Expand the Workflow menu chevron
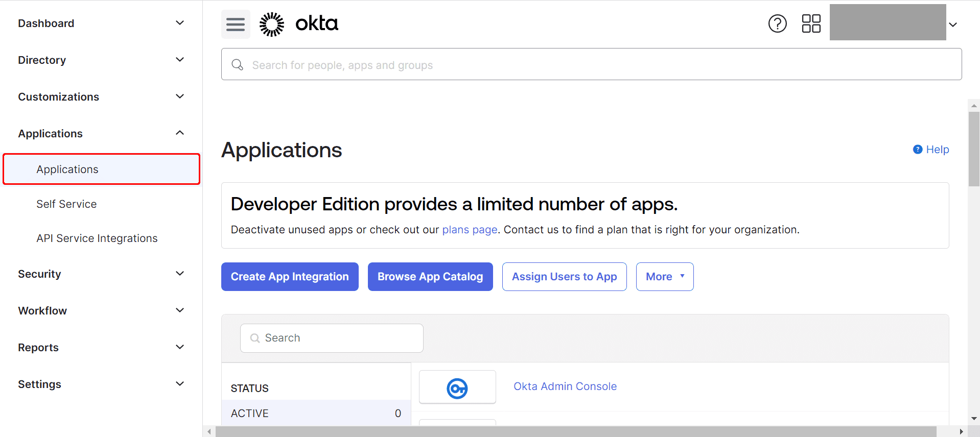Screen dimensions: 980x437 pyautogui.click(x=180, y=310)
